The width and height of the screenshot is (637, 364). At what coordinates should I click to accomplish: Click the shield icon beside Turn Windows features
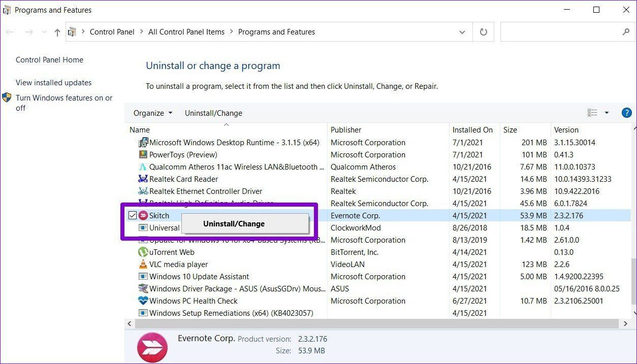click(7, 97)
